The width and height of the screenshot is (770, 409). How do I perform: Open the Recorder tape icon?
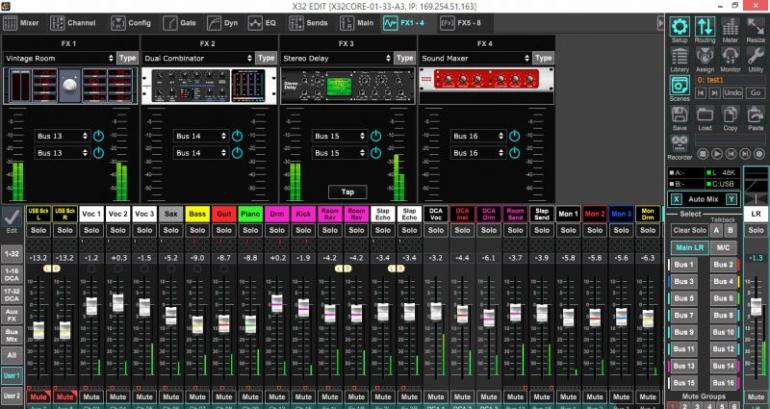(x=680, y=144)
